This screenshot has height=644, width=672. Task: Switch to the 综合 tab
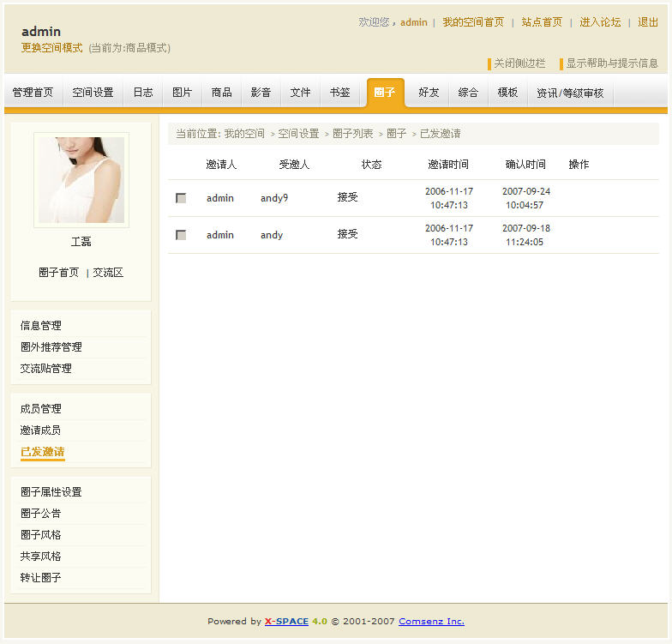coord(468,93)
